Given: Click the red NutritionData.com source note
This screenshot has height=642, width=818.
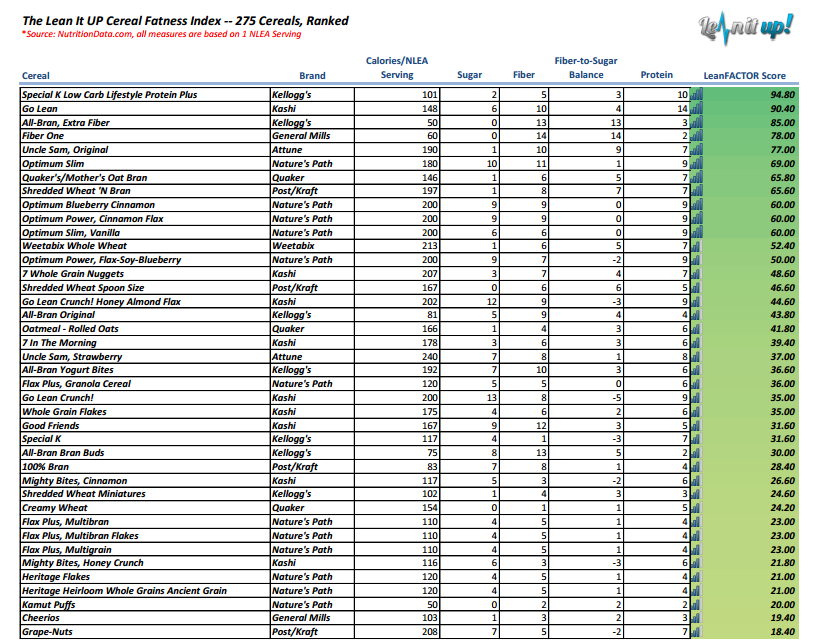Looking at the screenshot, I should (x=162, y=34).
